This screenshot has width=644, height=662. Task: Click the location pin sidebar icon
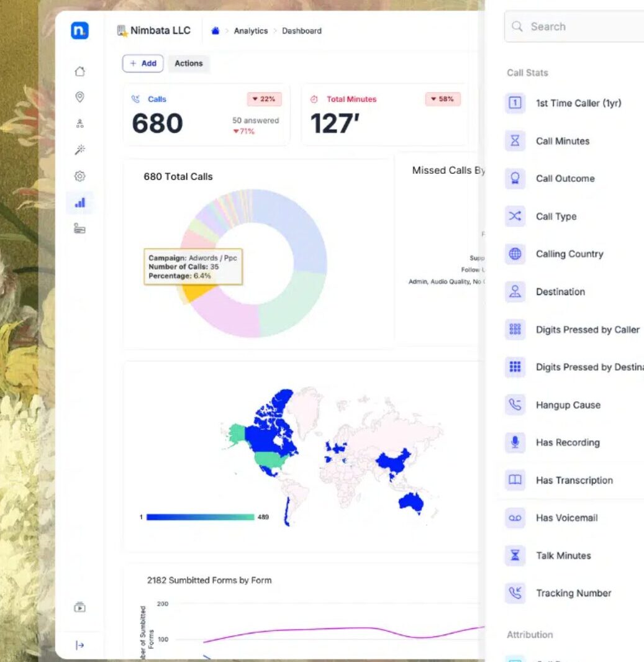point(79,97)
